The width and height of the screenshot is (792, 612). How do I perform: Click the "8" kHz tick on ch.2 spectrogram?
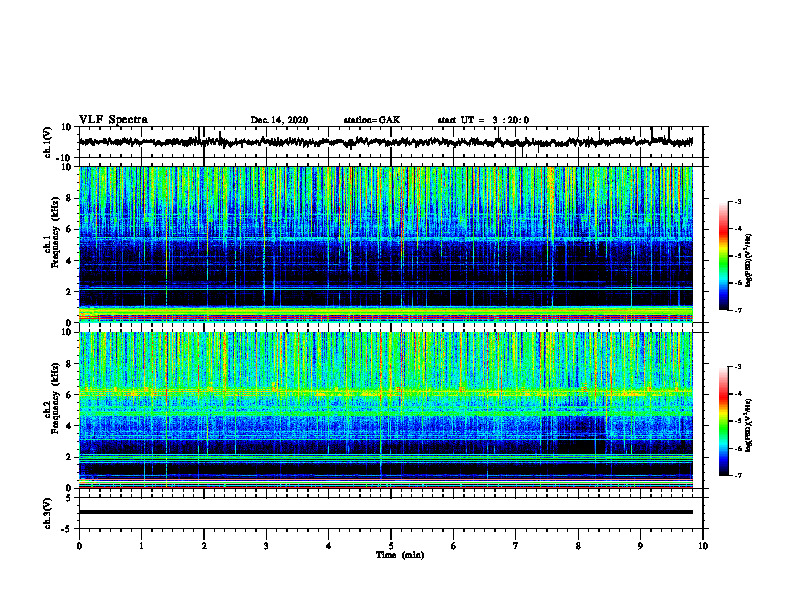pyautogui.click(x=70, y=364)
